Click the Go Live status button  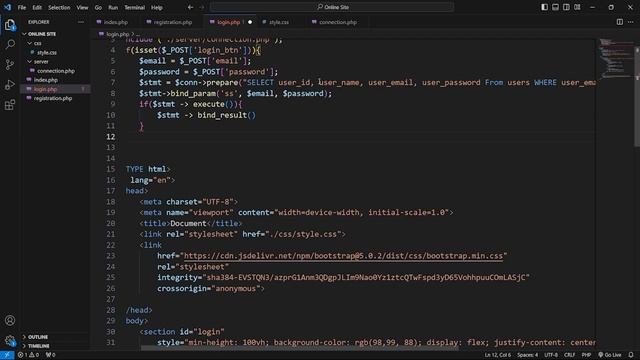[610, 355]
